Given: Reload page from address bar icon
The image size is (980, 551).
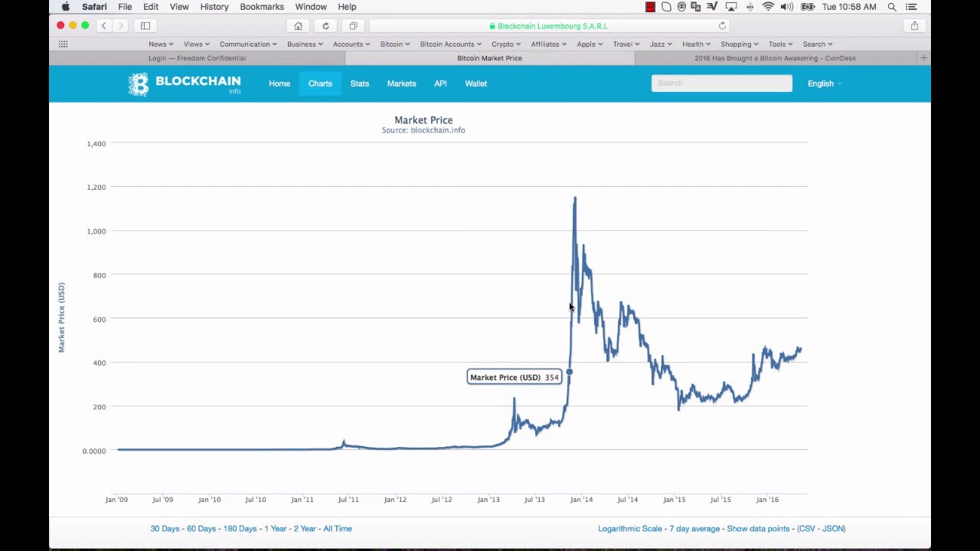Looking at the screenshot, I should tap(722, 26).
